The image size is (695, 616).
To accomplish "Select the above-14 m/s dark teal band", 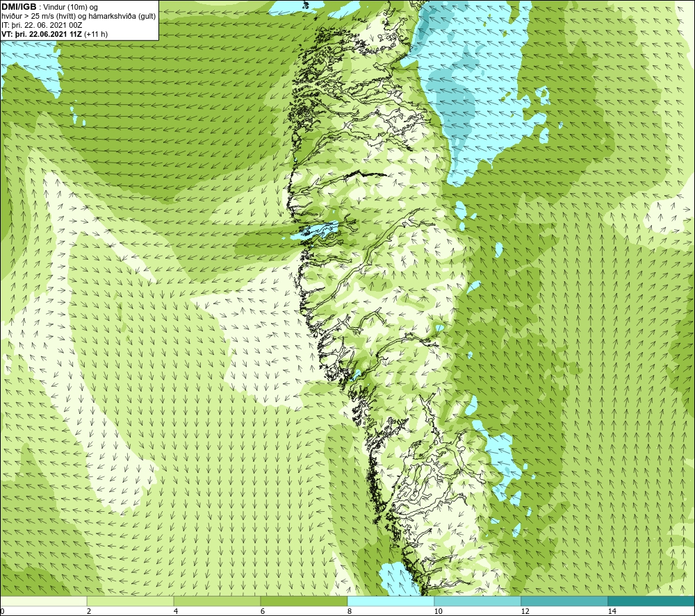I will coord(652,601).
